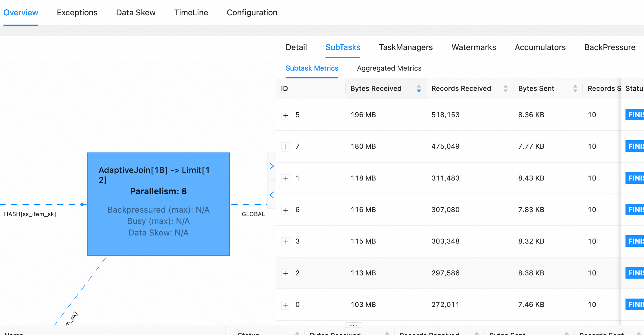Sort by Bytes Sent column
Screen dimensions: 644x335
tap(575, 89)
